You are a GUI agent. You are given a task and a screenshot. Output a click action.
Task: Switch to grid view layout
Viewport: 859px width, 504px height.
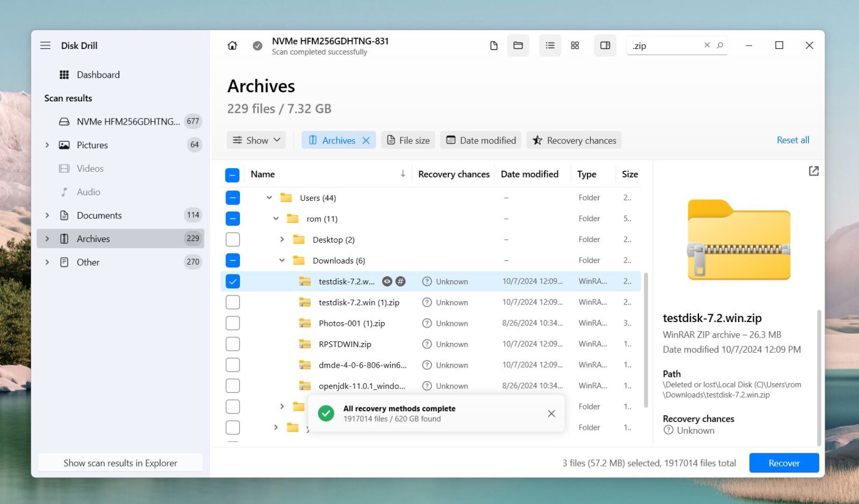click(x=574, y=46)
